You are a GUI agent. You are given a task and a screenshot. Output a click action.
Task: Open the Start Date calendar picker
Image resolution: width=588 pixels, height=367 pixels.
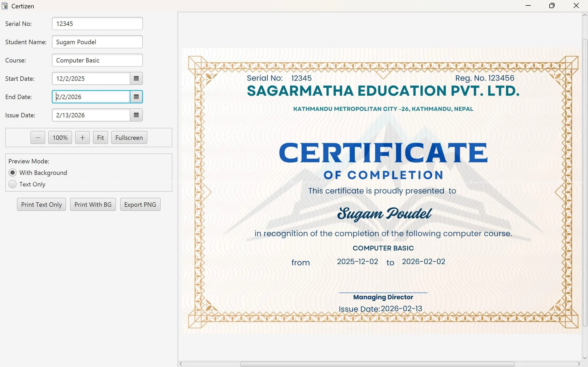136,78
